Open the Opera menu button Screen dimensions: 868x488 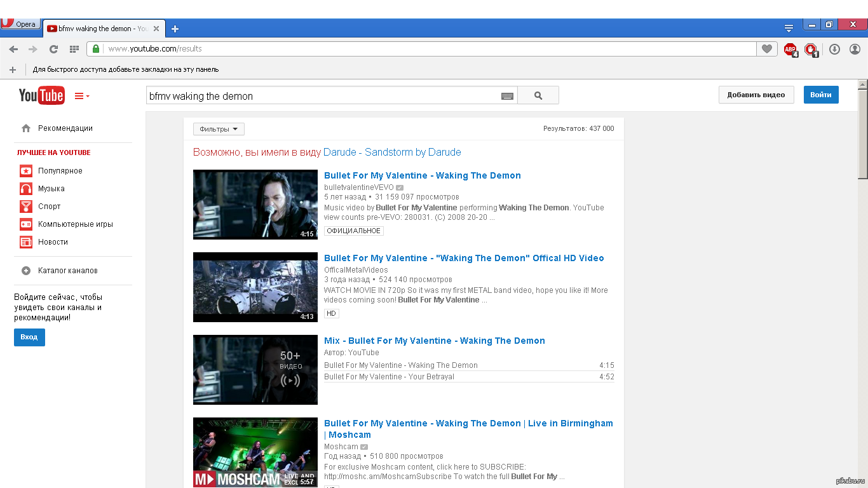[20, 24]
